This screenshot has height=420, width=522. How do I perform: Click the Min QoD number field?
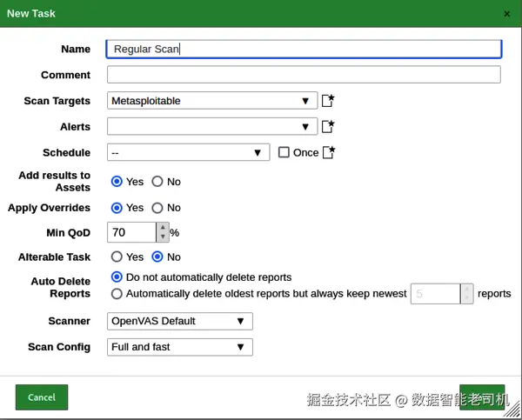pyautogui.click(x=132, y=232)
